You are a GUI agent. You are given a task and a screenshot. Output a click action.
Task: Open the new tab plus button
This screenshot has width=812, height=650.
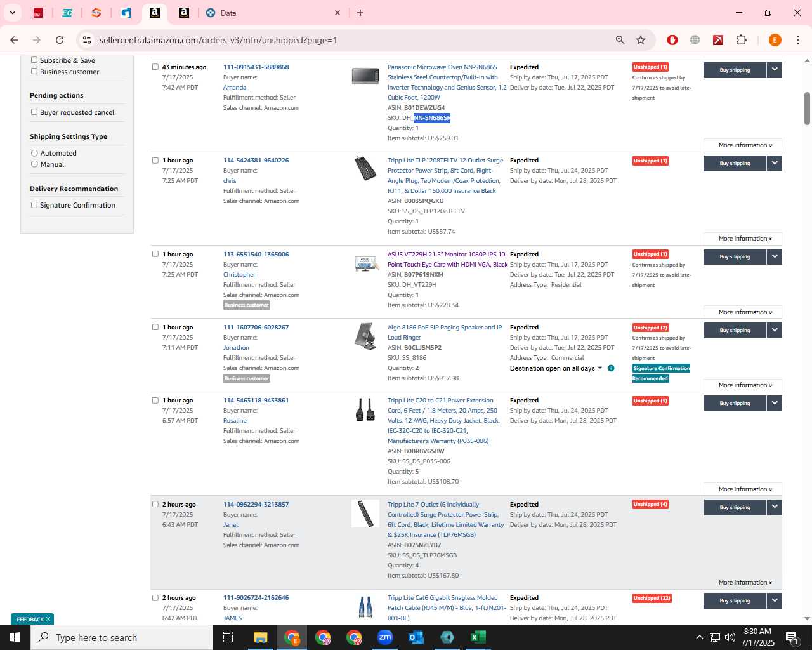click(x=360, y=13)
